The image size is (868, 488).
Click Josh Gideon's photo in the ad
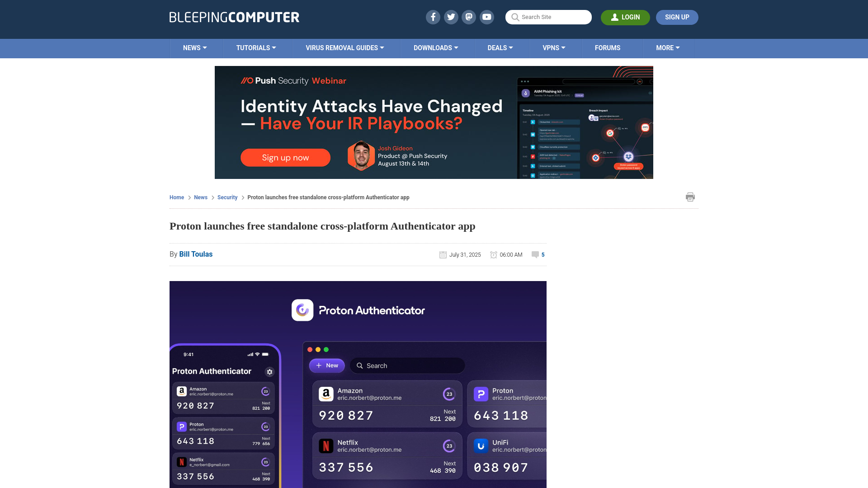[x=361, y=156]
